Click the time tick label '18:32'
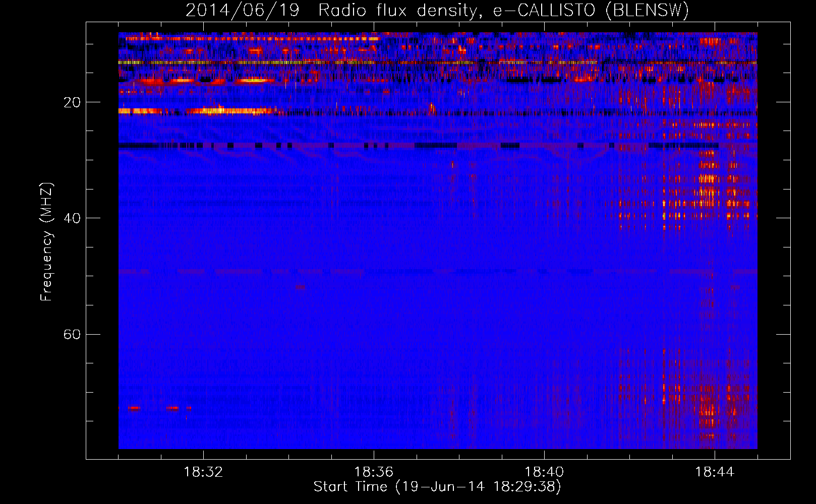This screenshot has height=504, width=816. (x=203, y=472)
